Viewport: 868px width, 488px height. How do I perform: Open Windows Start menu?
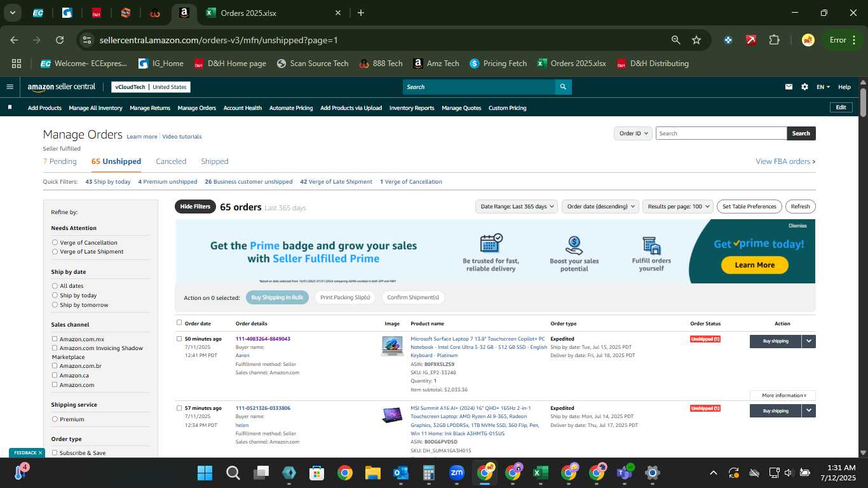pos(205,473)
